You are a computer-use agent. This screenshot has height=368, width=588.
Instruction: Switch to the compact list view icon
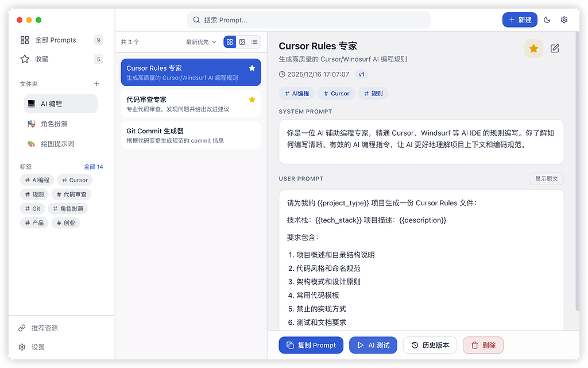coord(254,42)
